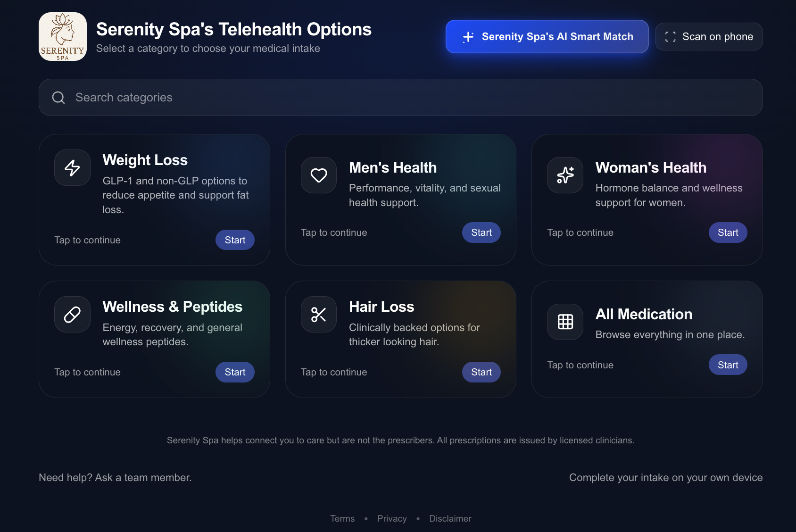
Task: Click the Hair Loss scissors icon
Action: (319, 314)
